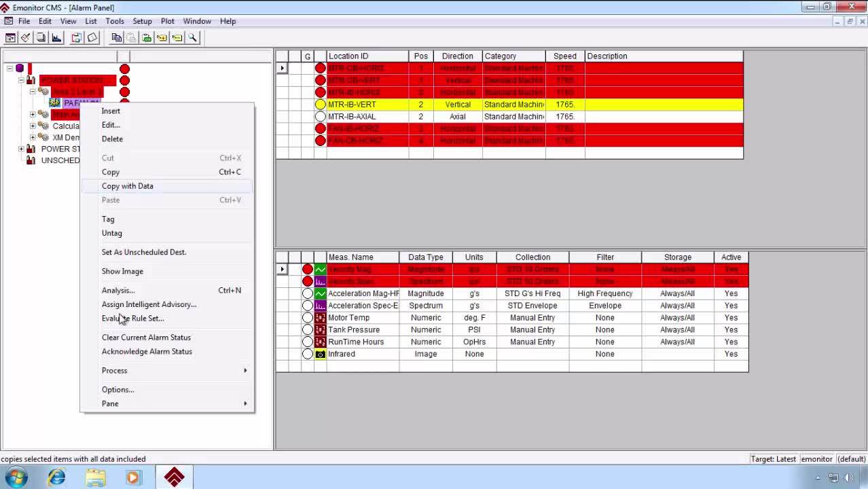
Task: Click white status circle for MTR-IB-AXIAL
Action: (x=320, y=117)
